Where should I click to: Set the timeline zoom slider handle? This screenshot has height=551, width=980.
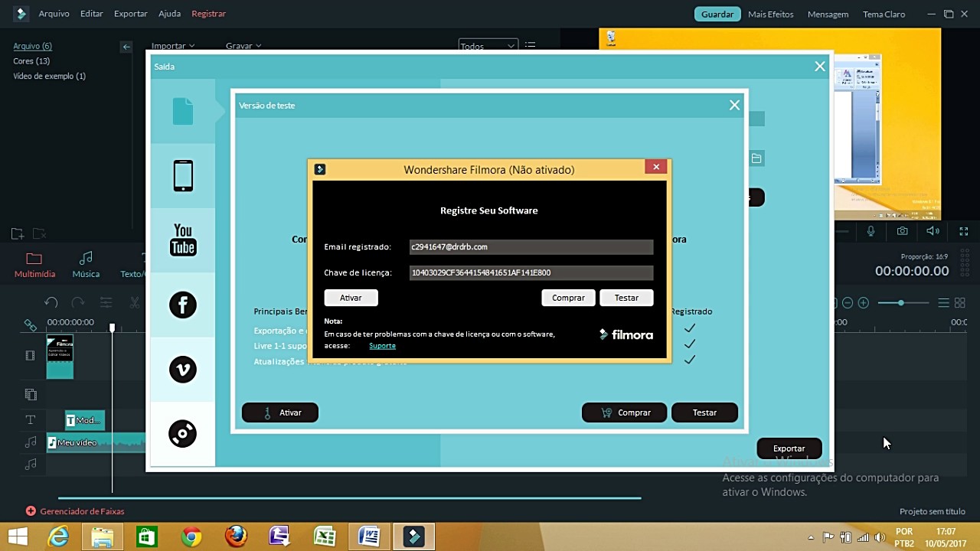coord(901,303)
